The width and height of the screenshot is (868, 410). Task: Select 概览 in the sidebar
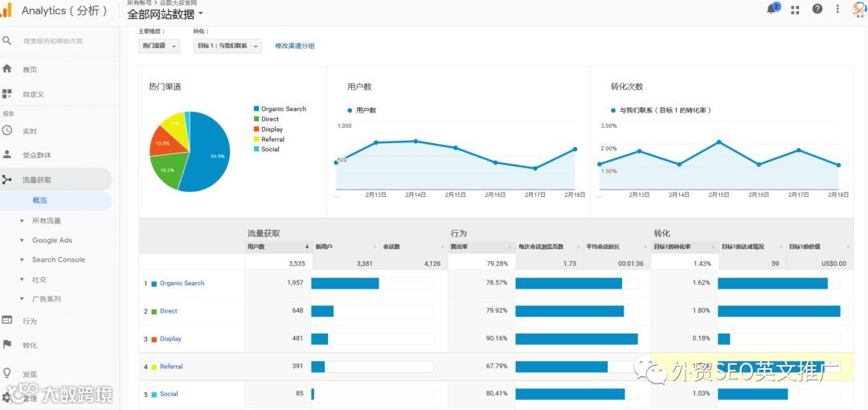[x=40, y=200]
